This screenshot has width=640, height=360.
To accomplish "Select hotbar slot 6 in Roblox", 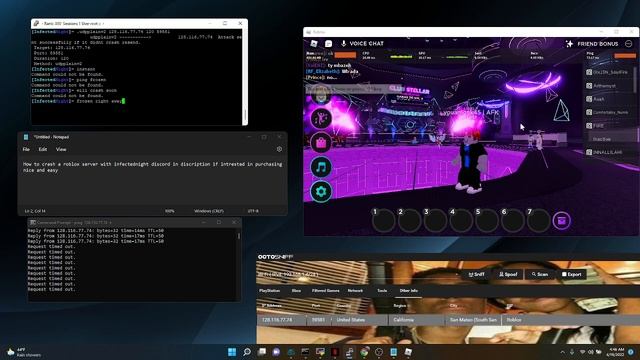I will point(513,220).
